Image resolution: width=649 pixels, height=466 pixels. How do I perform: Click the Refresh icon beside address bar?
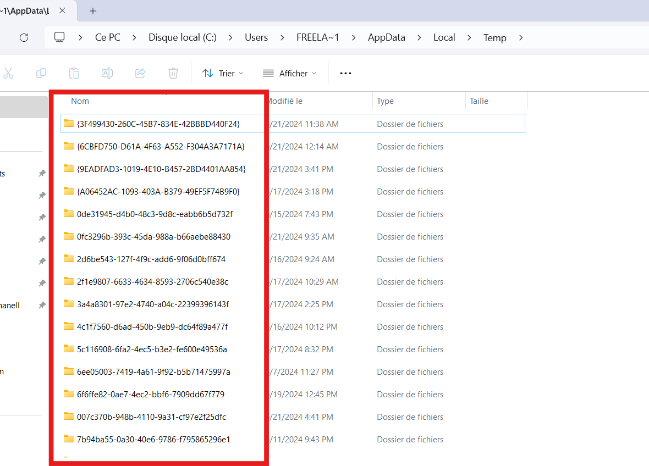click(23, 37)
